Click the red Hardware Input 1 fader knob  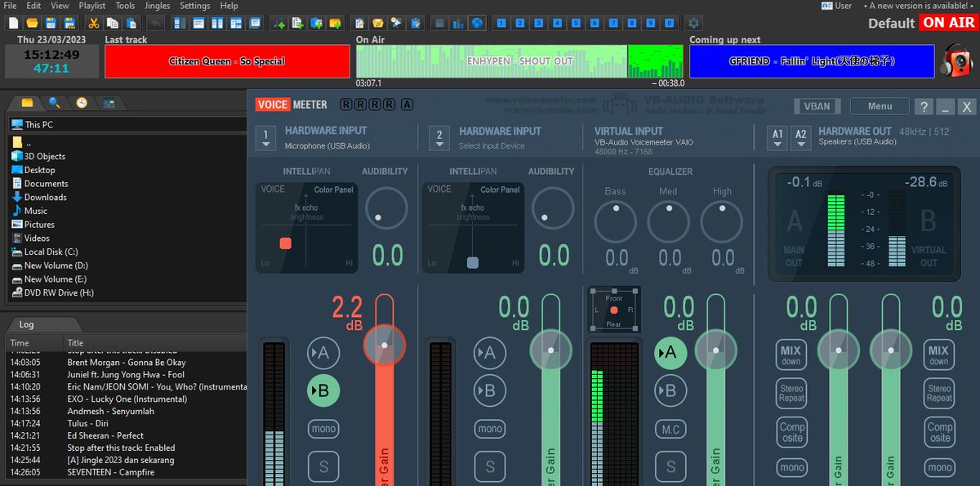pos(385,346)
